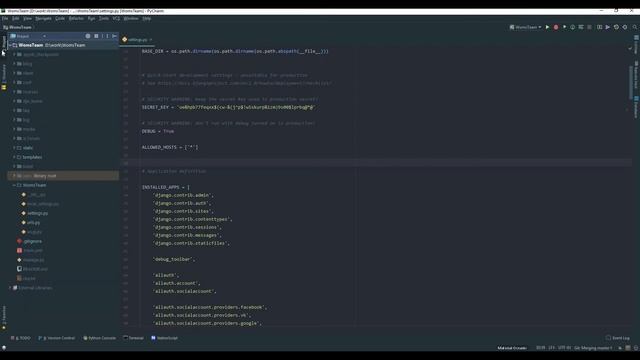Open the Navigate menu
The width and height of the screenshot is (640, 360).
pyautogui.click(x=43, y=18)
